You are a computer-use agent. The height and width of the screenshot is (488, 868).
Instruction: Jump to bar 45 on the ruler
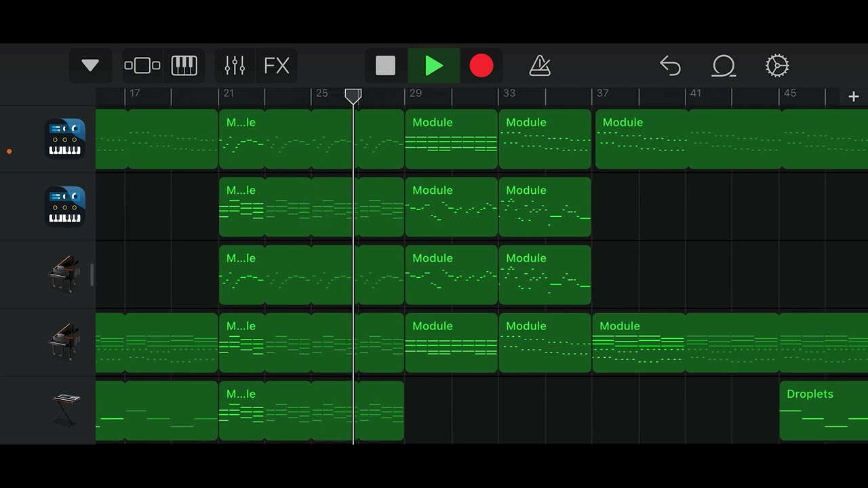(790, 94)
